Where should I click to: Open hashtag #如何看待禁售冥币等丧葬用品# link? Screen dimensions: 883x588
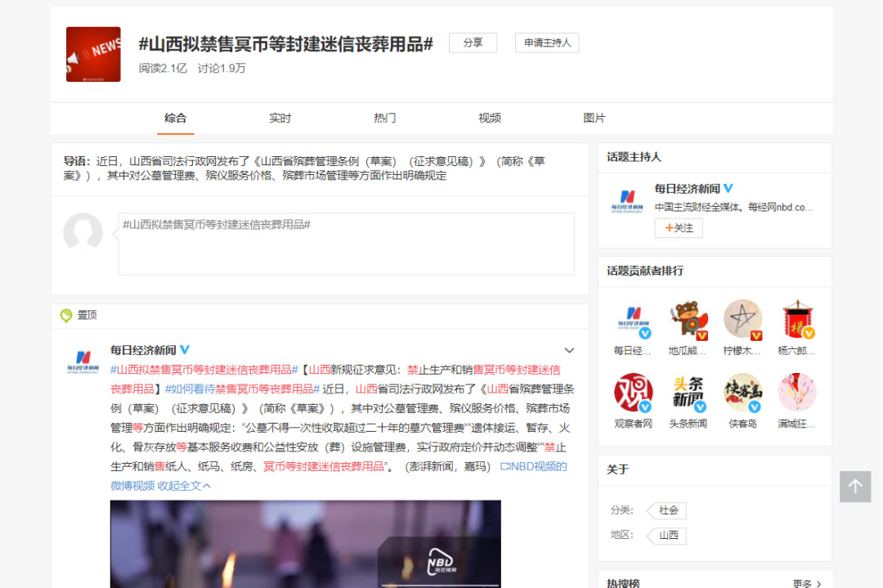pyautogui.click(x=242, y=389)
